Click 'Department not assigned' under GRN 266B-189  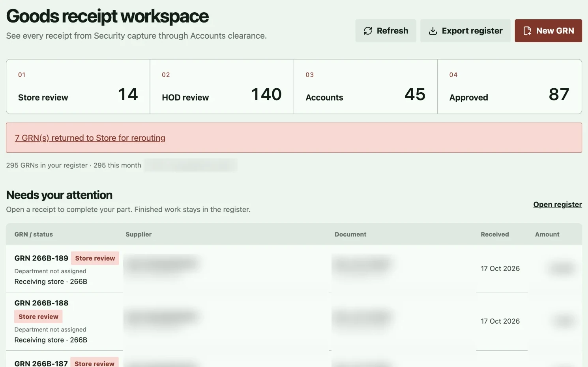pyautogui.click(x=50, y=271)
